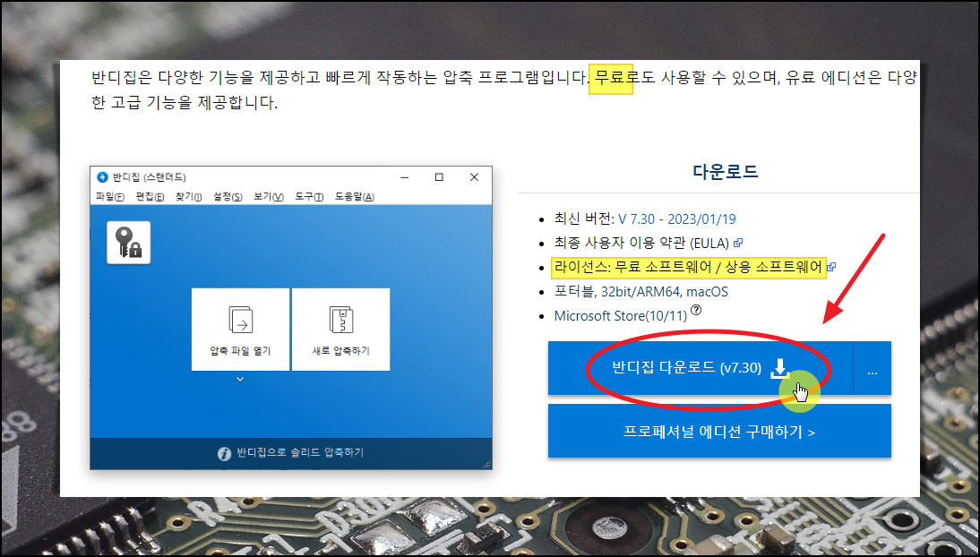Click the Bandizip download (v7.30) button

pyautogui.click(x=701, y=368)
